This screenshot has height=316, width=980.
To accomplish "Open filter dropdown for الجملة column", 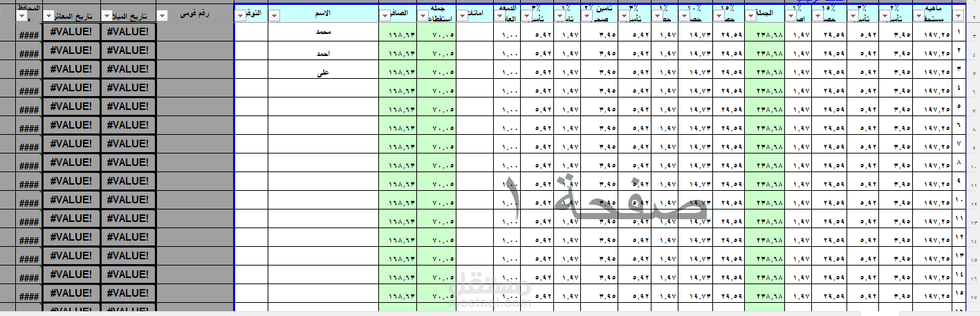I will click(751, 16).
